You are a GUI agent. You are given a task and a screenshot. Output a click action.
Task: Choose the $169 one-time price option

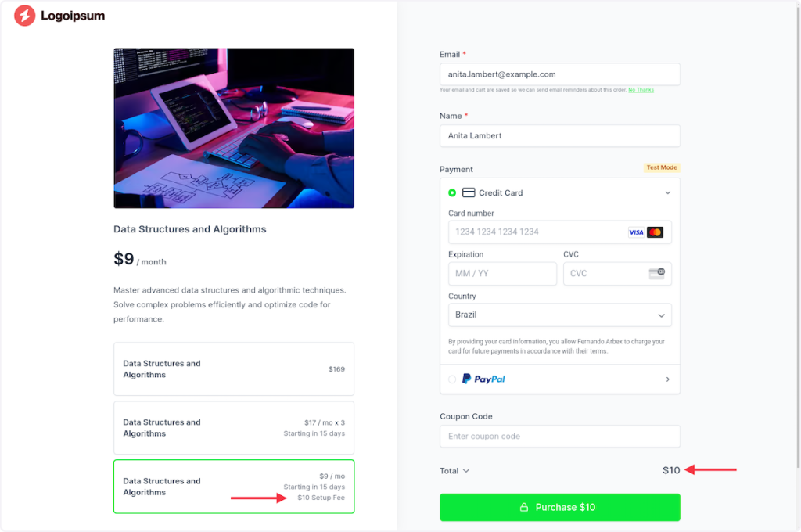point(234,369)
